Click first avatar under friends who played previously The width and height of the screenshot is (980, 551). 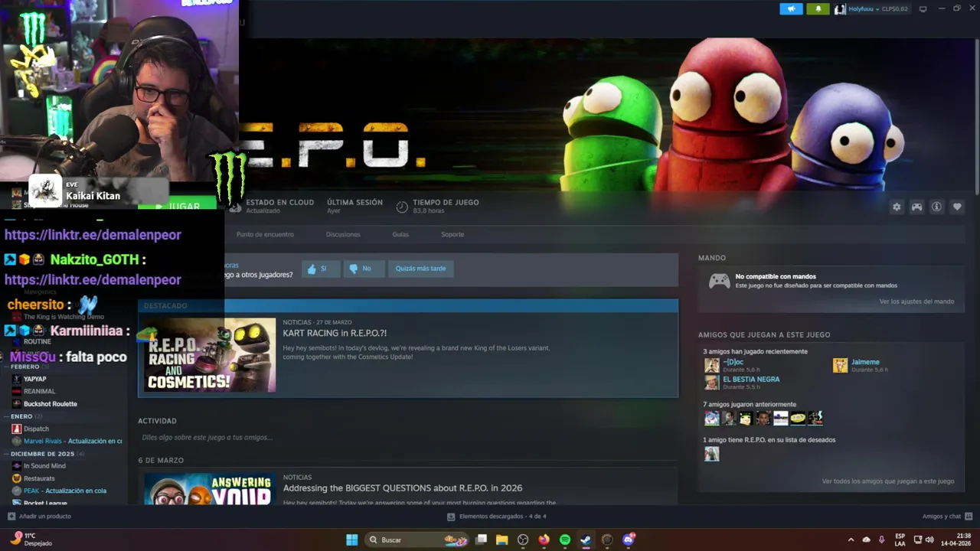711,418
